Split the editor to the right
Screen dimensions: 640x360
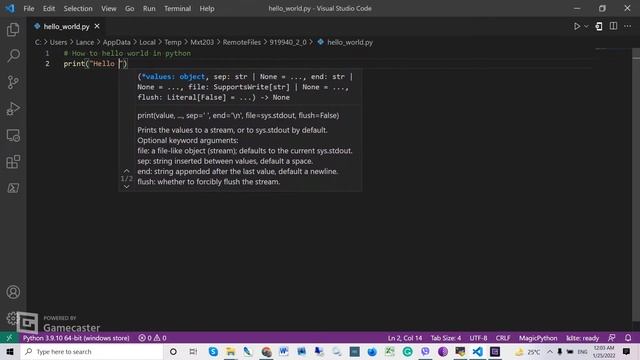pos(613,26)
